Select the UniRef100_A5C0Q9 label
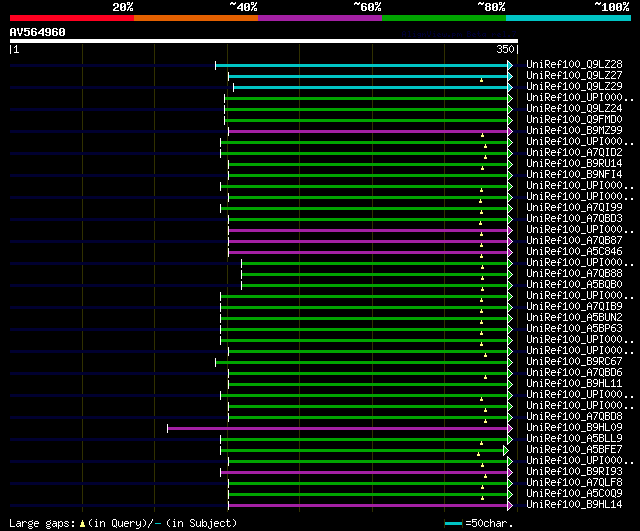The image size is (640, 531). (x=574, y=494)
